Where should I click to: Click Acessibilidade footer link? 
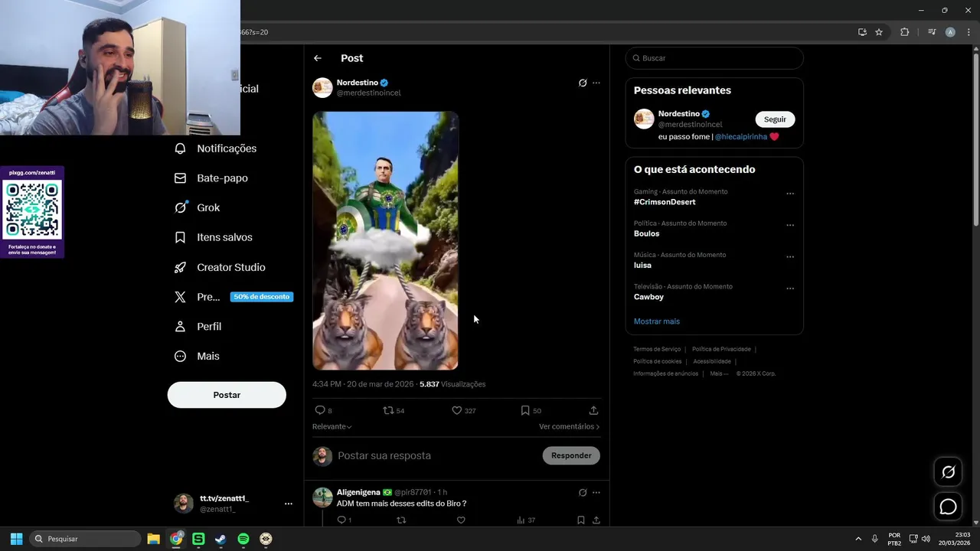pos(712,361)
